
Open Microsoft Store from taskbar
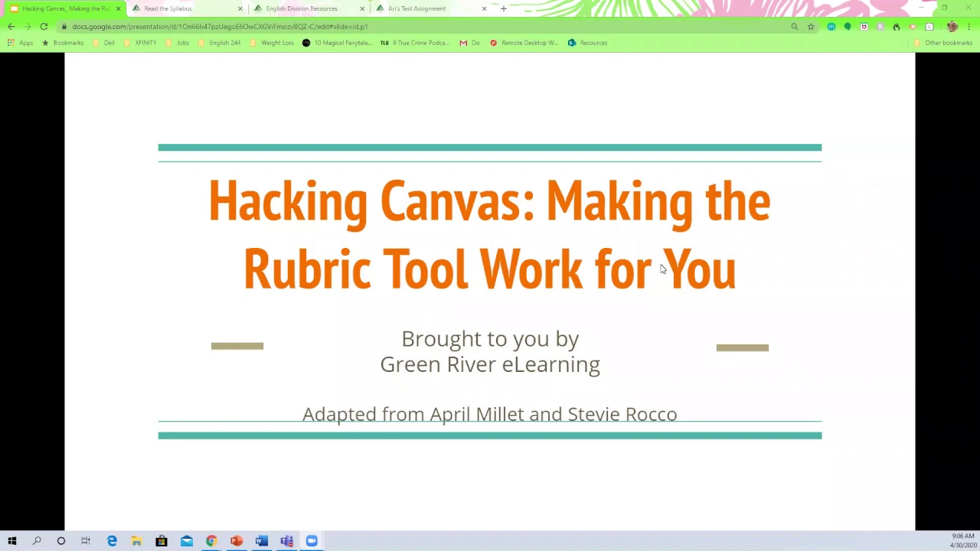coord(162,541)
